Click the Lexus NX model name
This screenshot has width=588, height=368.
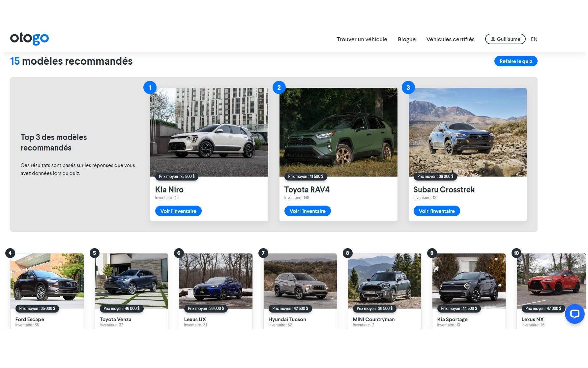[533, 319]
